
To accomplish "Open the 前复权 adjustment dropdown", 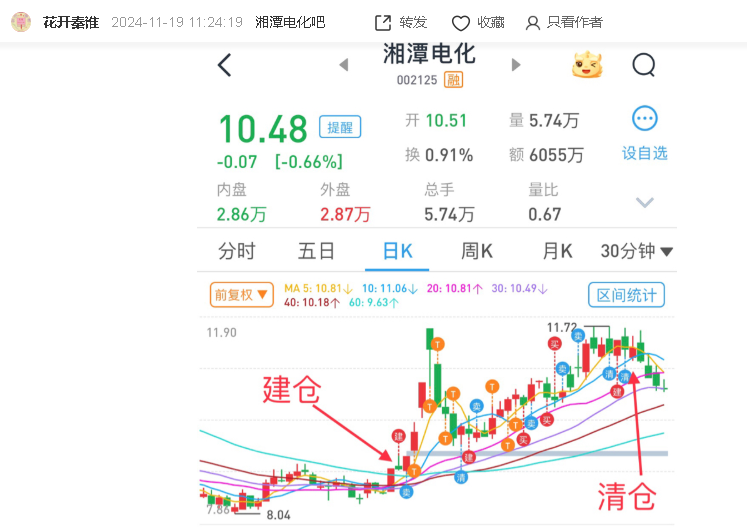I will point(242,295).
